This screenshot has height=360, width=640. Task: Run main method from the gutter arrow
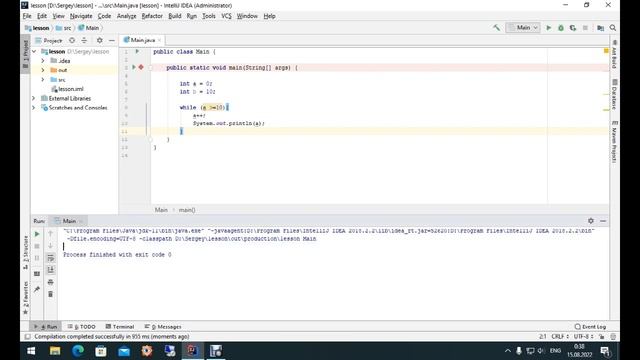(133, 67)
